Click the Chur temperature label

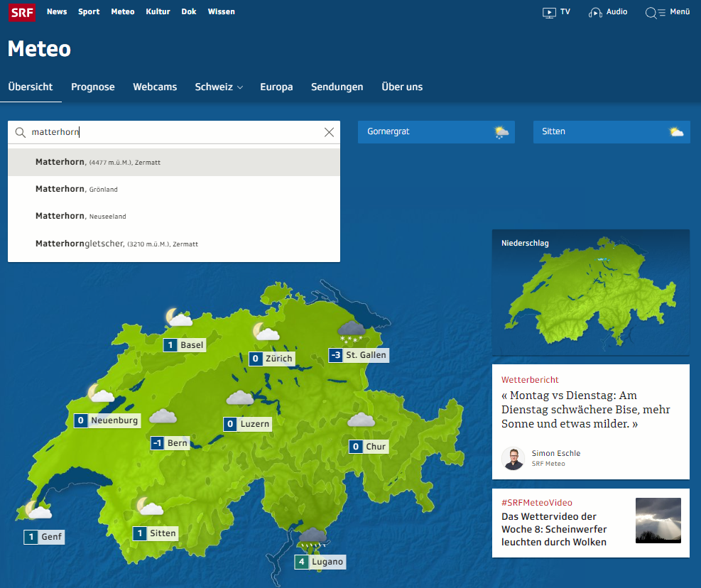369,447
